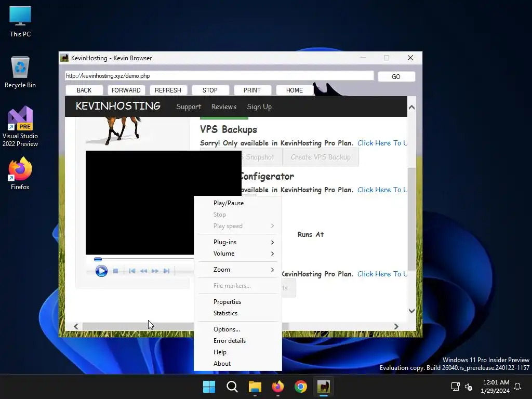Viewport: 532px width, 399px height.
Task: Select This PC desktop icon
Action: tap(20, 22)
